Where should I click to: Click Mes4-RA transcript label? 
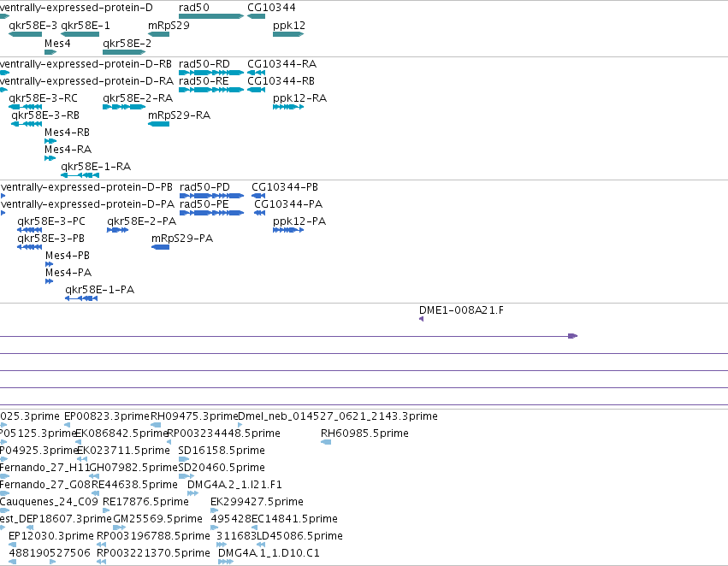68,150
